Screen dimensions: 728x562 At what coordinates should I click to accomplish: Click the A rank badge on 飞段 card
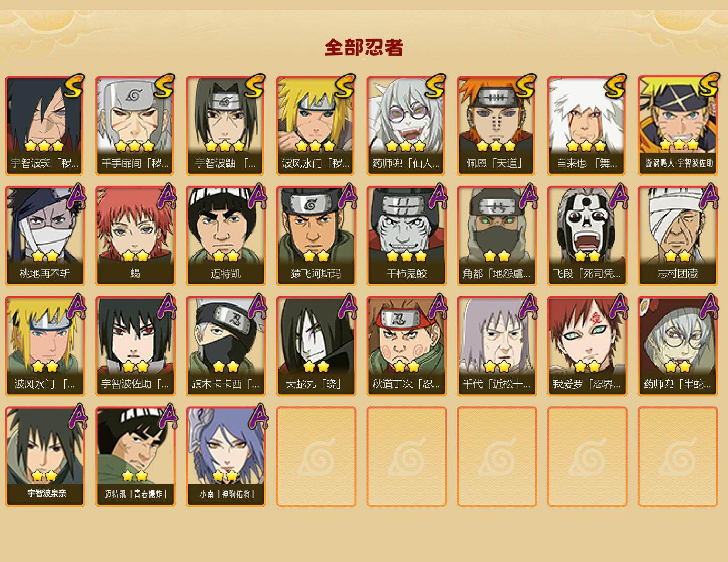tap(619, 196)
